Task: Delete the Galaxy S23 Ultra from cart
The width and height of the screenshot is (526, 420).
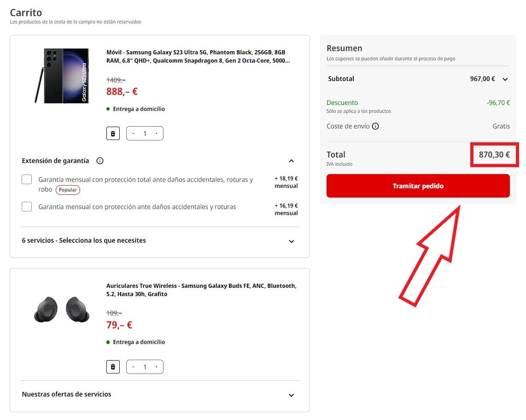Action: 113,134
